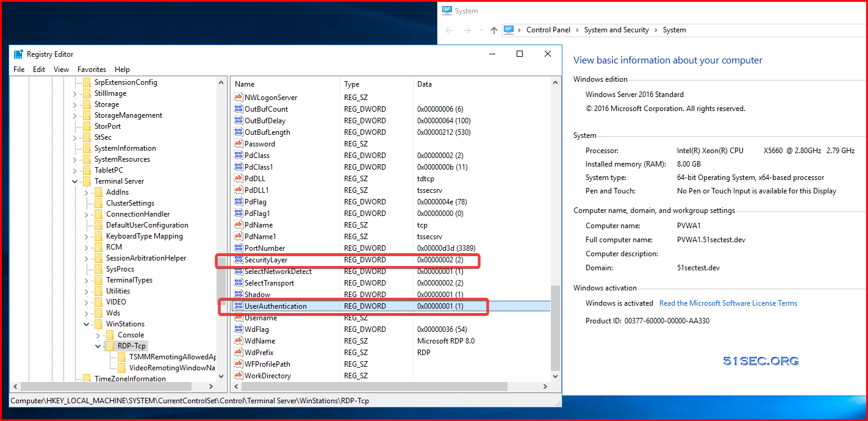The image size is (868, 421).
Task: Click the DWORD icon beside PdClass
Action: point(239,156)
